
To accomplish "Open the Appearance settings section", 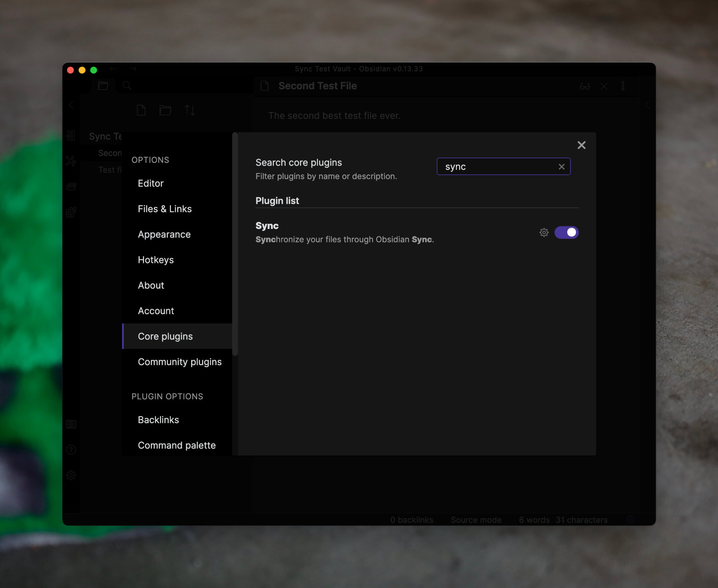I will click(164, 234).
